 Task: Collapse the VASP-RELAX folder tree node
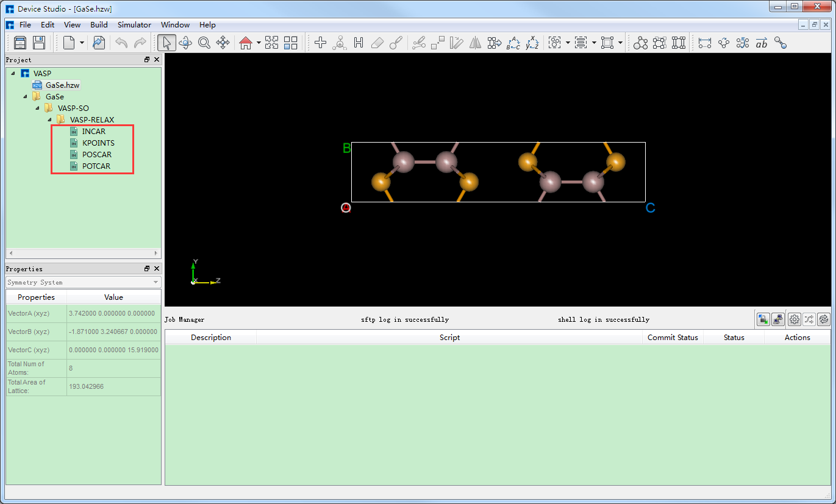[x=50, y=119]
